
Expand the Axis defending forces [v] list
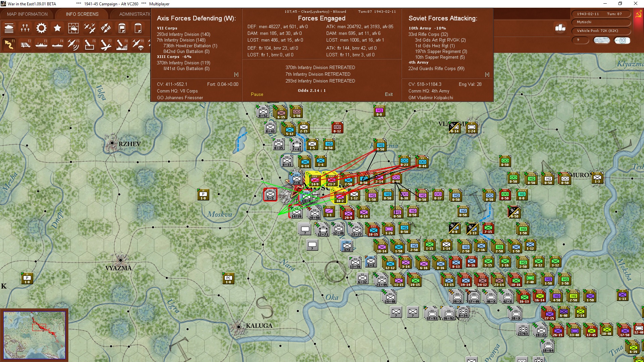(236, 74)
